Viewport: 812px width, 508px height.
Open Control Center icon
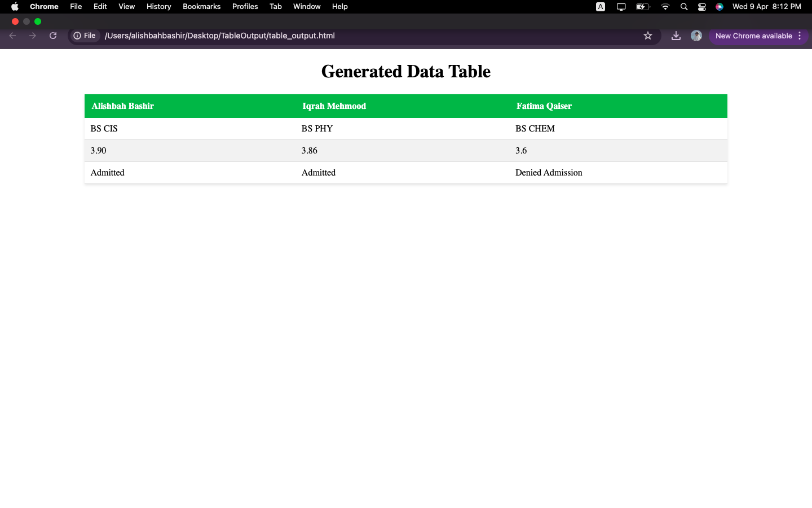click(x=702, y=7)
